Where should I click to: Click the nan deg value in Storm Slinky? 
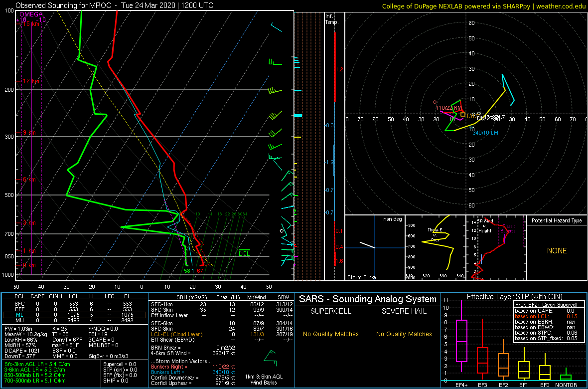coord(392,219)
